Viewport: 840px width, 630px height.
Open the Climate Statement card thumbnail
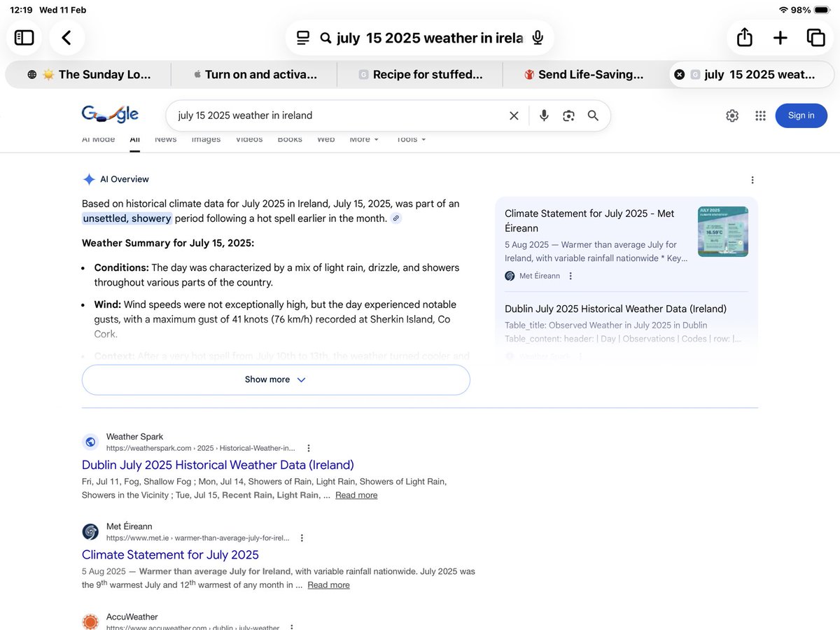point(723,232)
